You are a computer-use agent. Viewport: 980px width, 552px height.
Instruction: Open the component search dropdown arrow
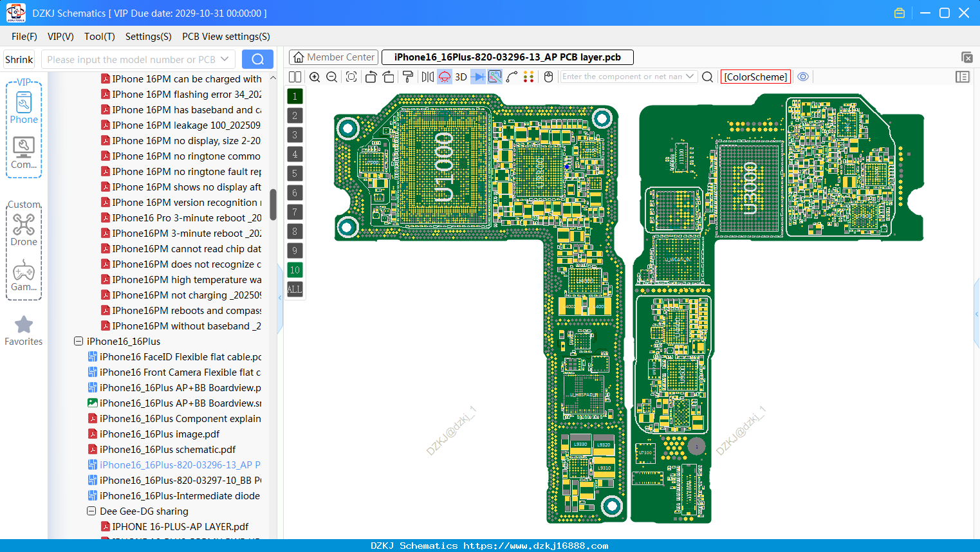point(690,77)
